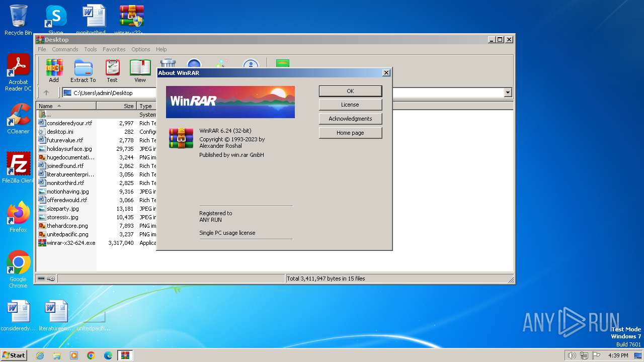Open the Commands menu

pos(65,49)
